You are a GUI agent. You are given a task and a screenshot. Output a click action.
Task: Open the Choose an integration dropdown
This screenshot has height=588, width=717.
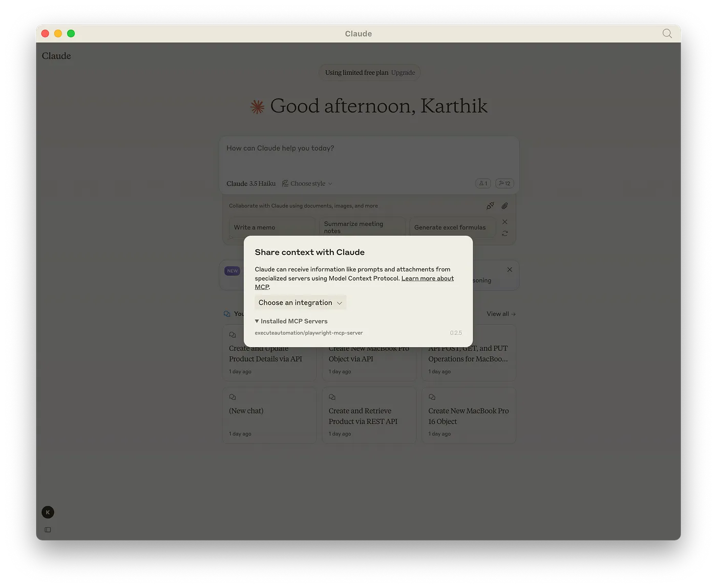point(301,303)
